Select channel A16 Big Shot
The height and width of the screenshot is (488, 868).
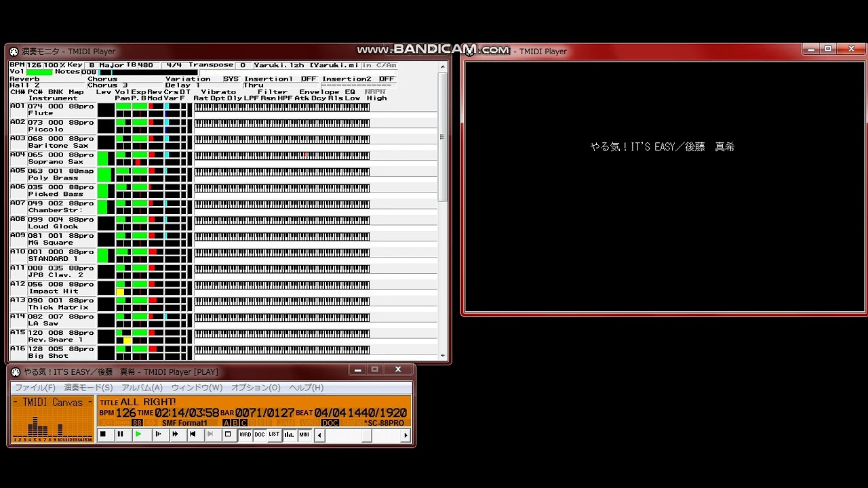[x=52, y=352]
